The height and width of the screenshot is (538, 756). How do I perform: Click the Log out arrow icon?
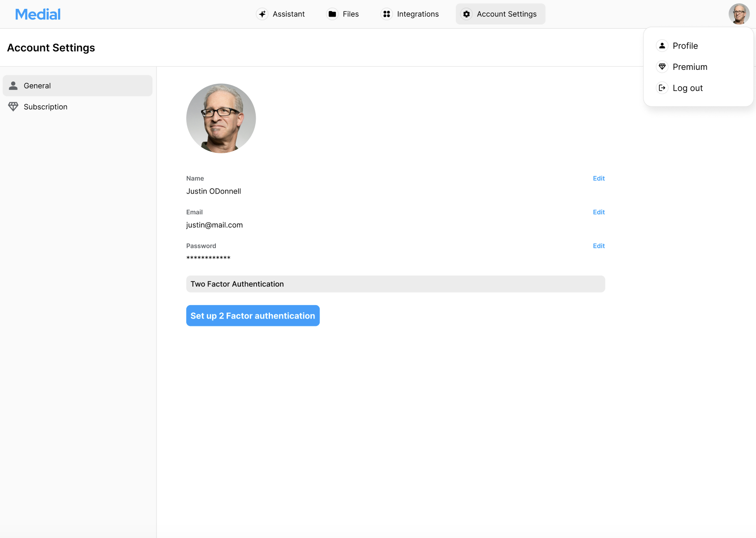[662, 88]
